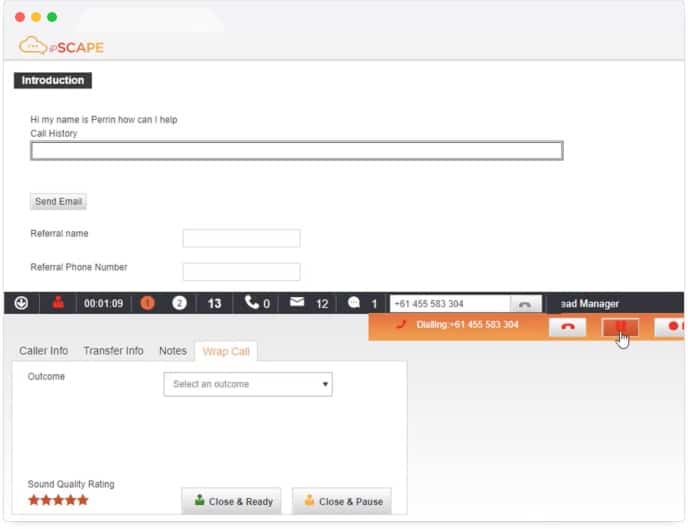Click the white circle number 2 indicator
The width and height of the screenshot is (688, 529).
[x=180, y=303]
